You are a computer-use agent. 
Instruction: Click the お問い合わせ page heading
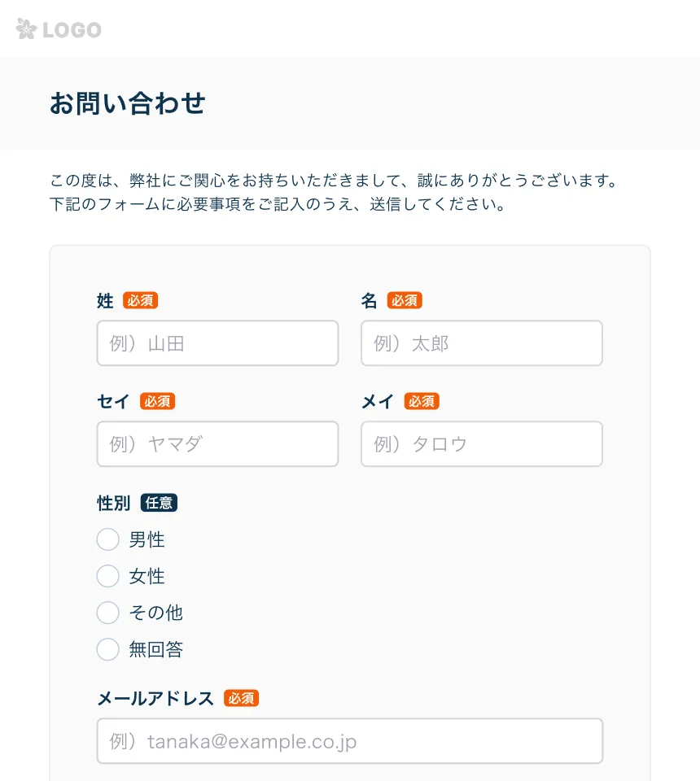[x=128, y=103]
